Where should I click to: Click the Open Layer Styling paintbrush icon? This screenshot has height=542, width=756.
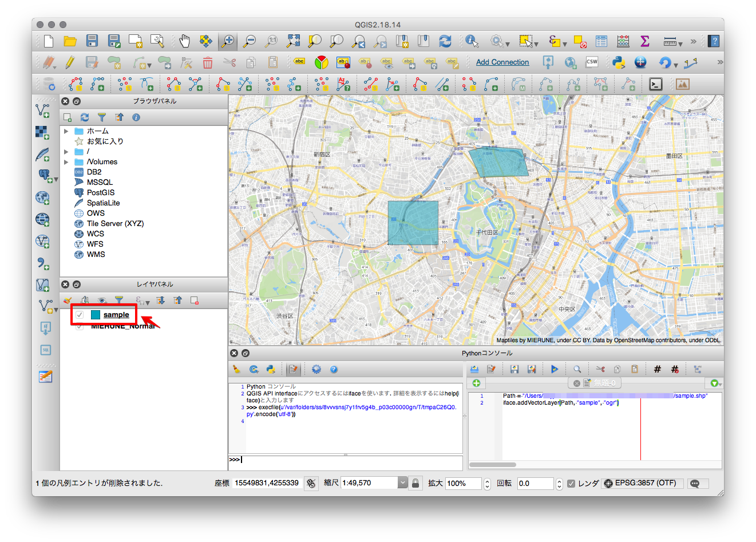tap(68, 300)
